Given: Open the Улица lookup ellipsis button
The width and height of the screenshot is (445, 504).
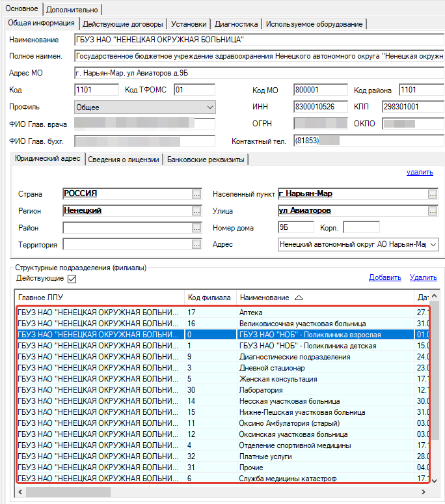Looking at the screenshot, I should click(433, 211).
